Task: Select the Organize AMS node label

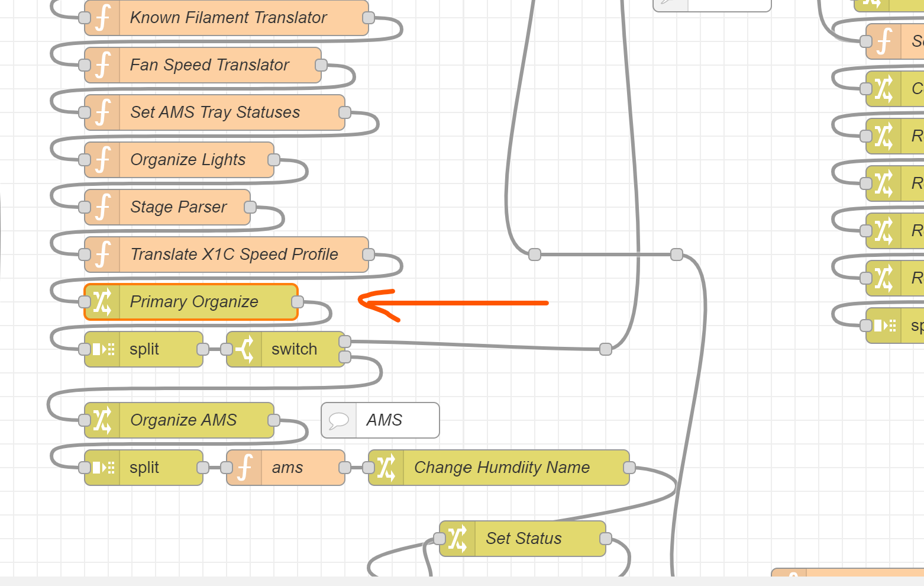Action: pyautogui.click(x=183, y=420)
